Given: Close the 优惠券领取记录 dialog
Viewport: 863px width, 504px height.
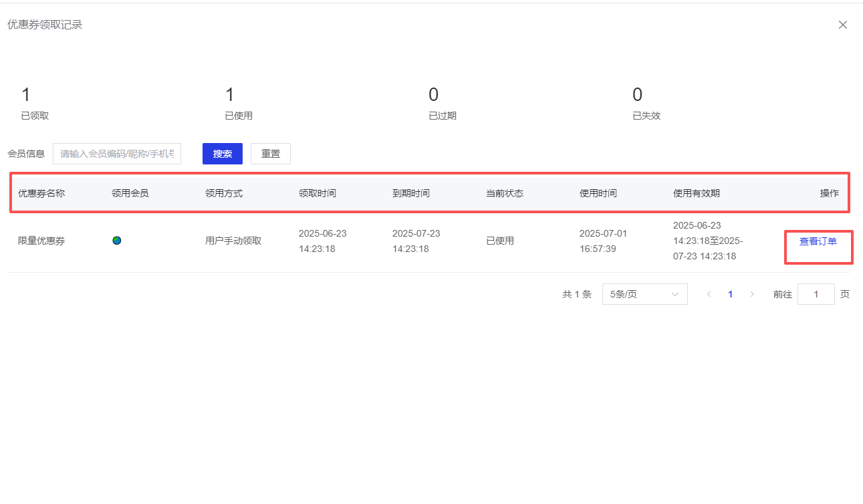Looking at the screenshot, I should (x=842, y=25).
